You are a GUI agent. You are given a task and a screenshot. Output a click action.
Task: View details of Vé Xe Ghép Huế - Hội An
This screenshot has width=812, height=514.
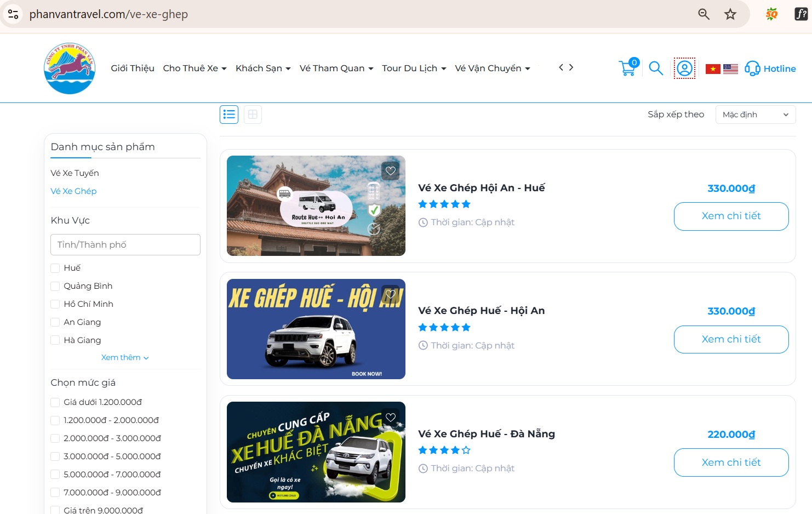[731, 339]
